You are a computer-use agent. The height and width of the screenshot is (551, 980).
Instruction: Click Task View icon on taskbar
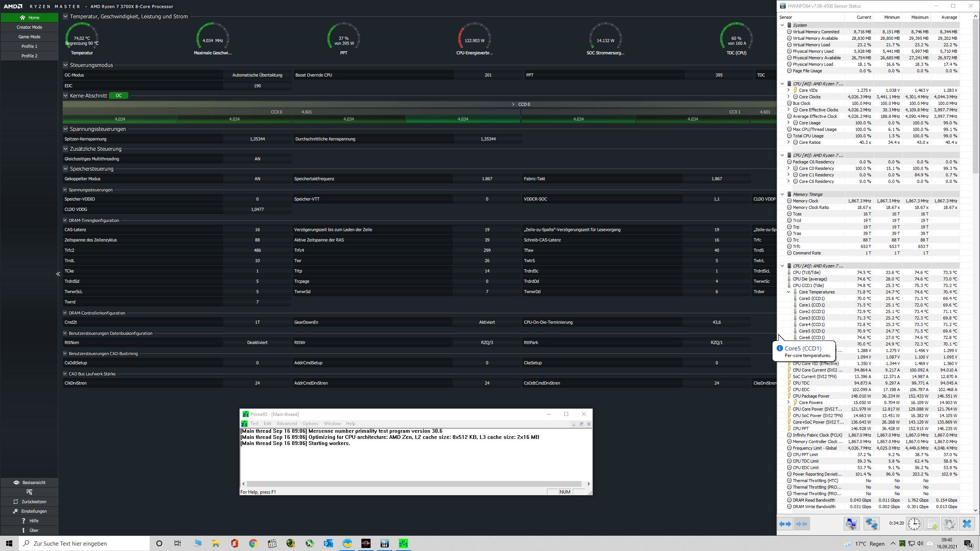click(x=178, y=543)
